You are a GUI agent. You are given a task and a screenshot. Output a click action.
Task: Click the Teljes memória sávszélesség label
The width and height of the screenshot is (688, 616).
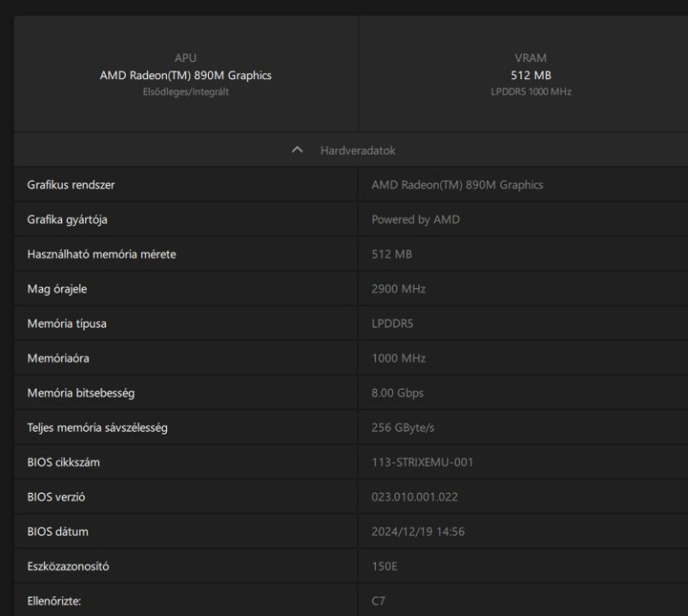coord(97,428)
